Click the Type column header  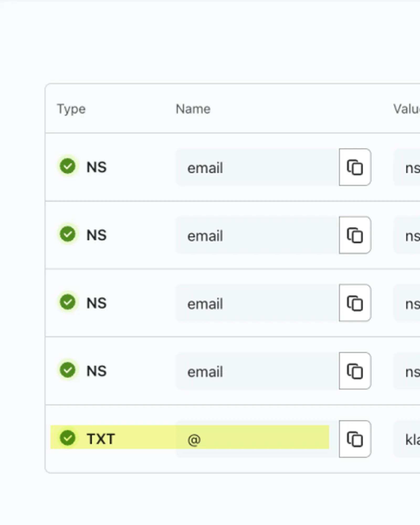click(71, 109)
